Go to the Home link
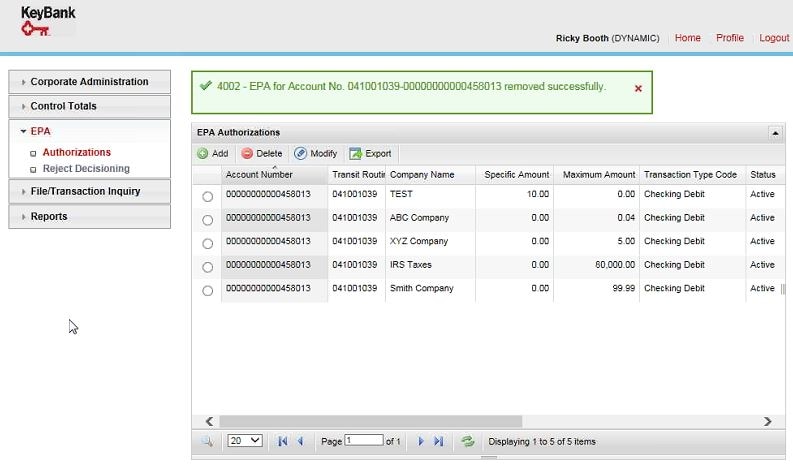Image resolution: width=793 pixels, height=465 pixels. (x=687, y=38)
